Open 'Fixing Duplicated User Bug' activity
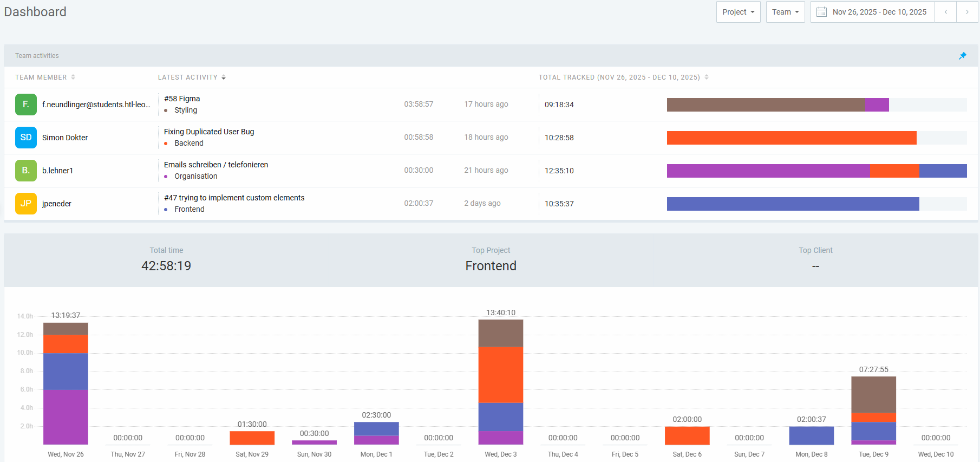 click(x=209, y=132)
